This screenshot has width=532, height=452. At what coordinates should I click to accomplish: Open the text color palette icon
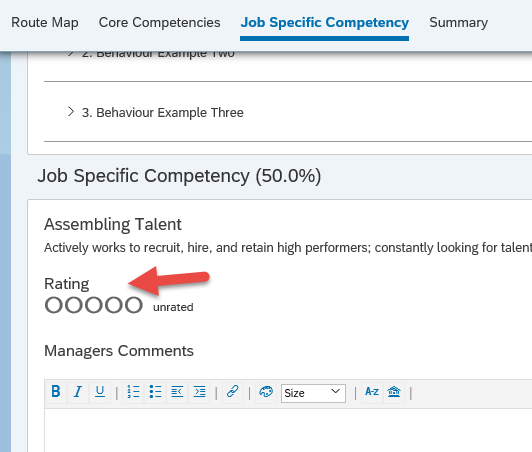coord(266,392)
